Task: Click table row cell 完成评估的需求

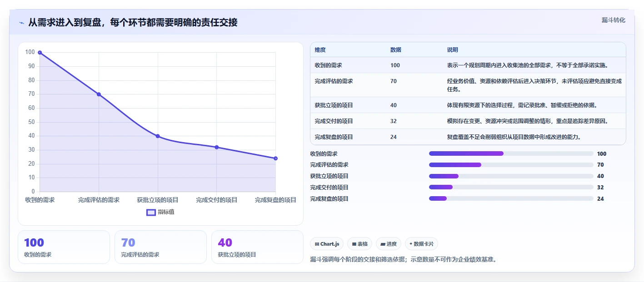Action: click(x=334, y=81)
